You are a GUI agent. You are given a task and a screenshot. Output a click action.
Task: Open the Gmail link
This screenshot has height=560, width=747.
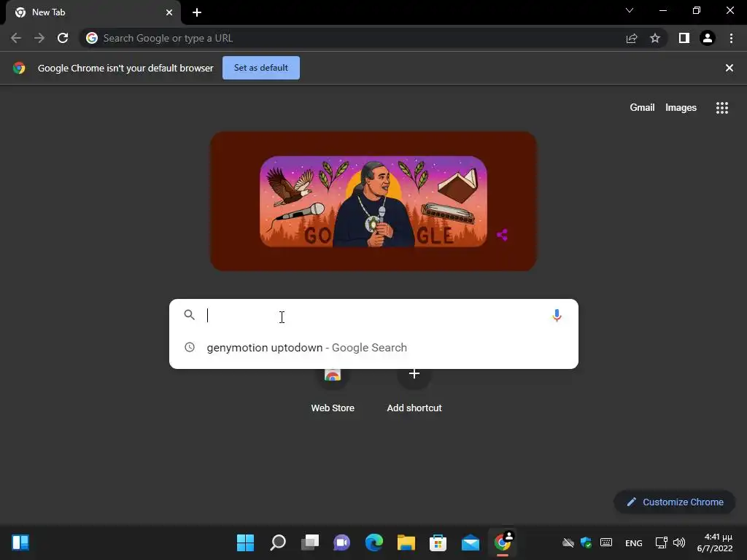pos(642,108)
